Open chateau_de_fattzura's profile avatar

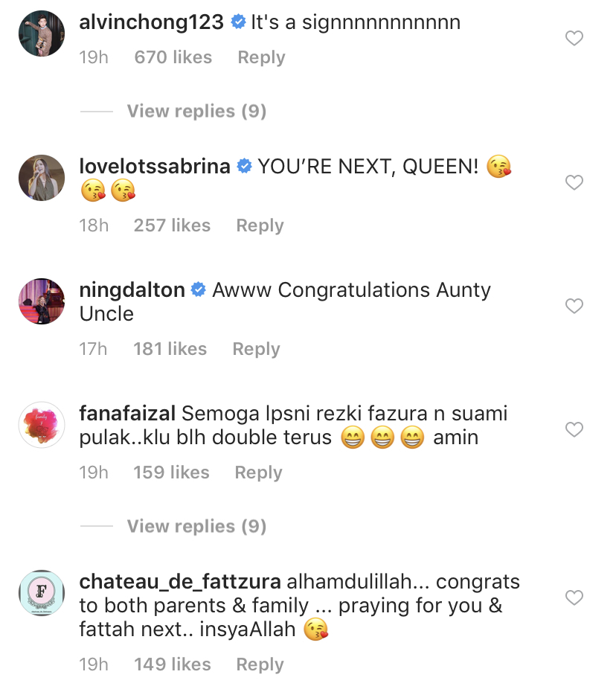pos(42,592)
